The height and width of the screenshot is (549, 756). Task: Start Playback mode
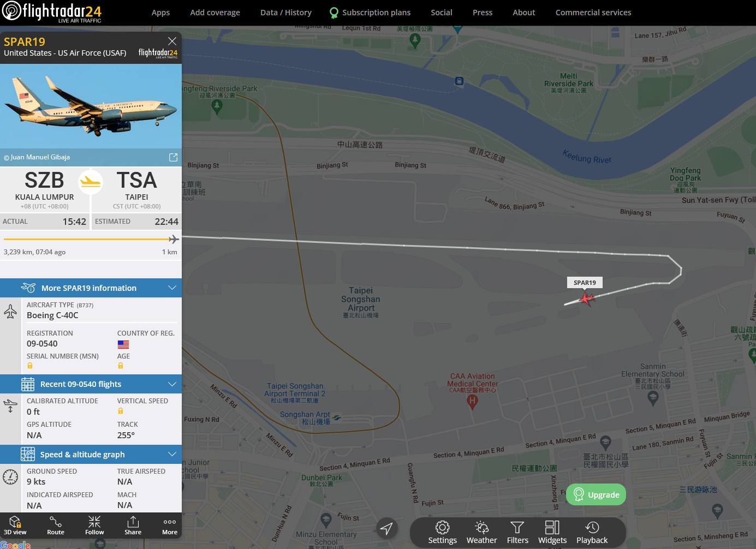coord(592,533)
